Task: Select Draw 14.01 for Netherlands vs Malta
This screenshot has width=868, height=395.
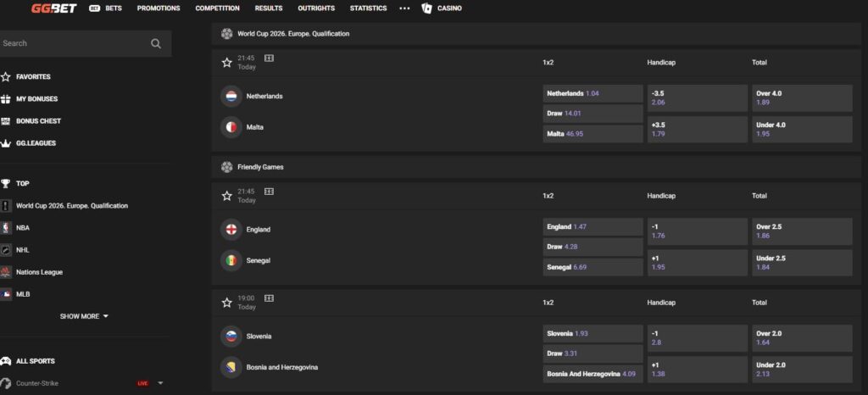Action: point(593,114)
